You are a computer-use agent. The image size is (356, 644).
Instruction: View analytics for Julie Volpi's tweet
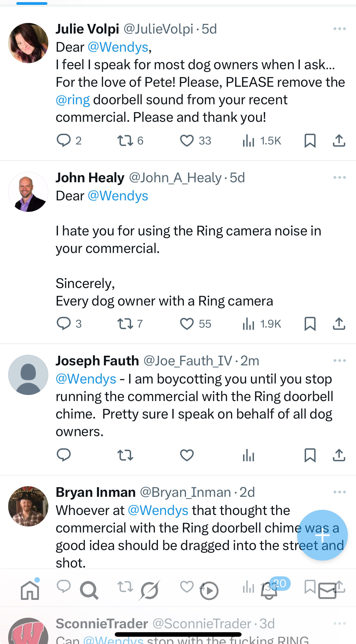[261, 141]
